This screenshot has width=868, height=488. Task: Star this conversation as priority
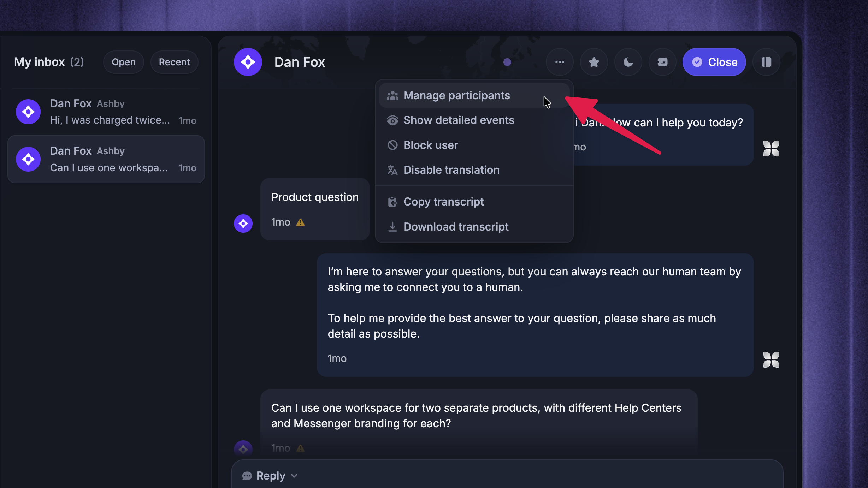click(594, 62)
